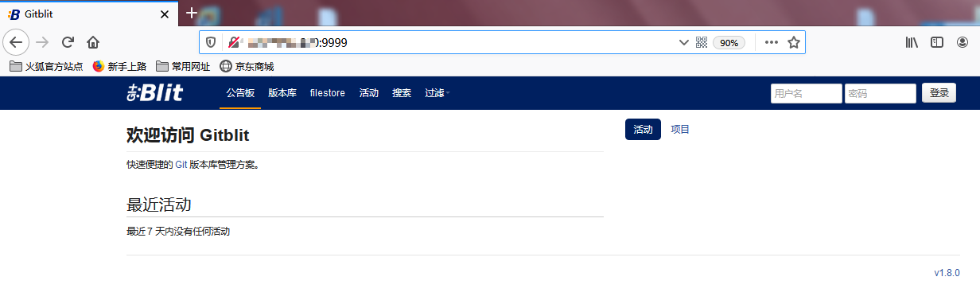
Task: Show address bar history dropdown arrow
Action: [683, 42]
